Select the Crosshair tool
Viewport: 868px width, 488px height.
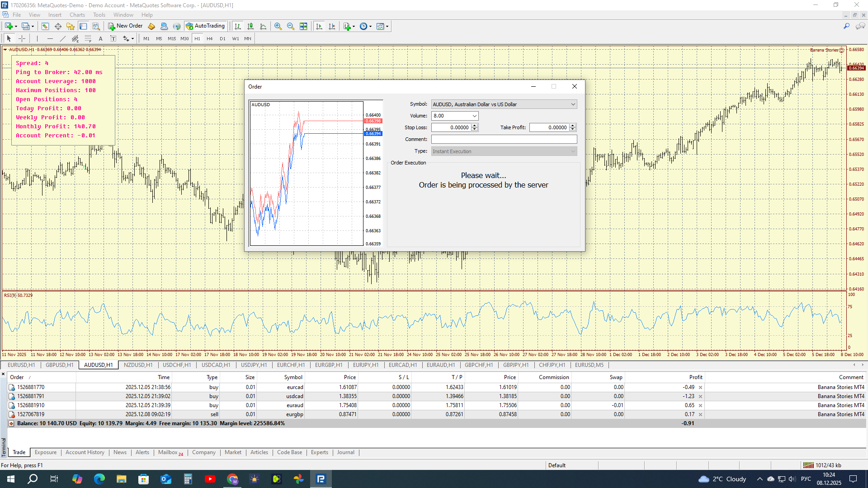(22, 39)
